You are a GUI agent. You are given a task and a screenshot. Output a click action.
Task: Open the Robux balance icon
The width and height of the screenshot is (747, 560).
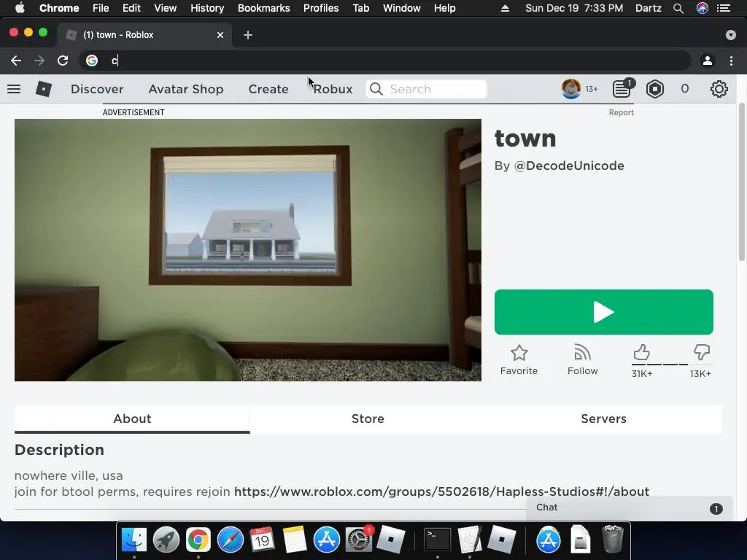click(x=655, y=89)
